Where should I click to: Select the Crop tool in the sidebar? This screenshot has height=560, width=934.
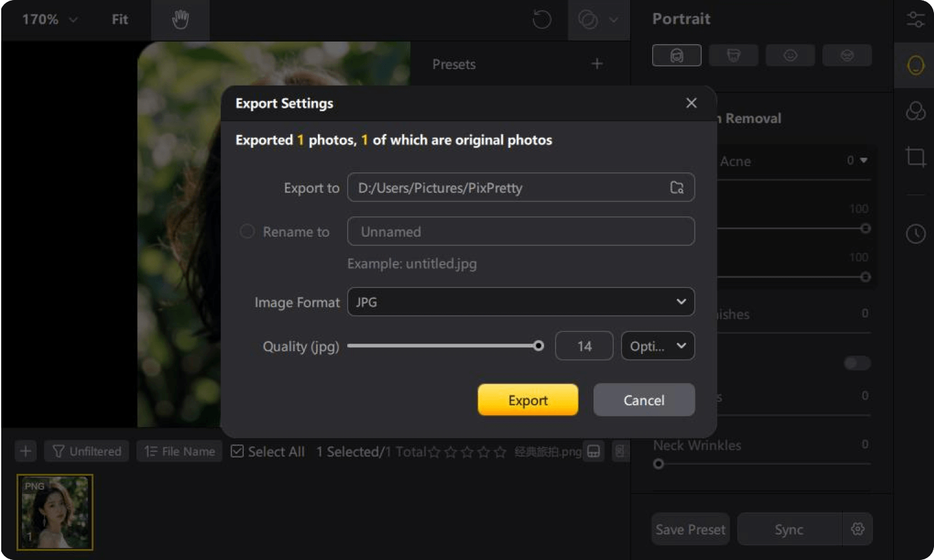point(915,157)
